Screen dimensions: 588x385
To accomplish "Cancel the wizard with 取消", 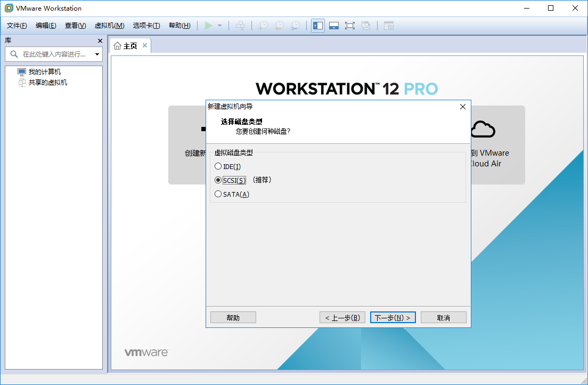I will tap(443, 317).
